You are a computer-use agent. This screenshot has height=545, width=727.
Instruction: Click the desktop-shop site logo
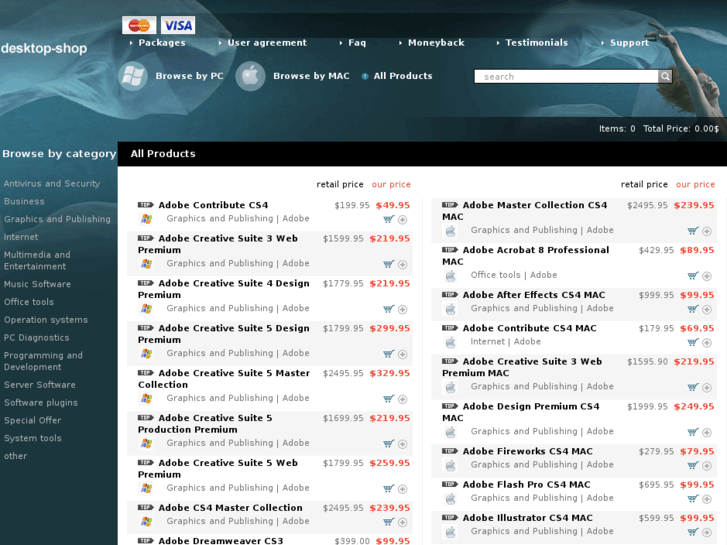pos(44,48)
